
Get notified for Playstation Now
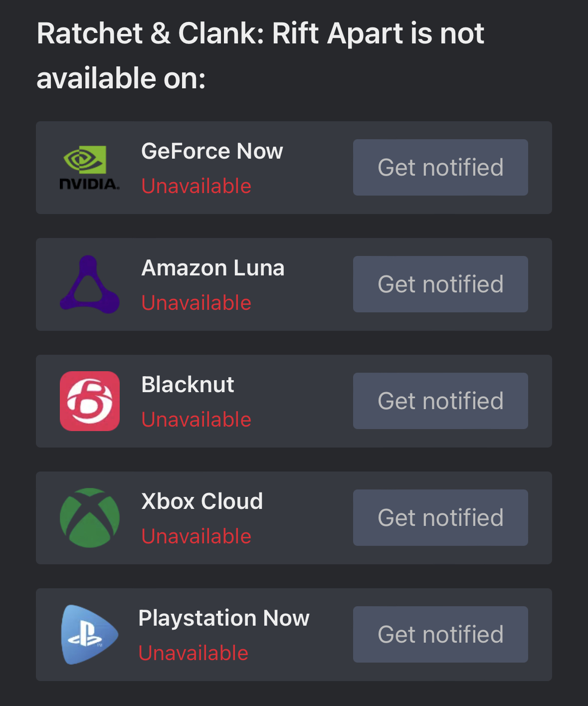440,635
